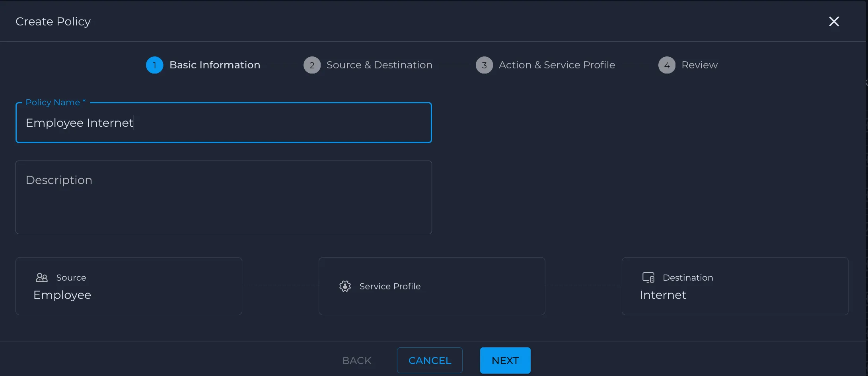Click the BACK button
This screenshot has height=376, width=868.
356,360
